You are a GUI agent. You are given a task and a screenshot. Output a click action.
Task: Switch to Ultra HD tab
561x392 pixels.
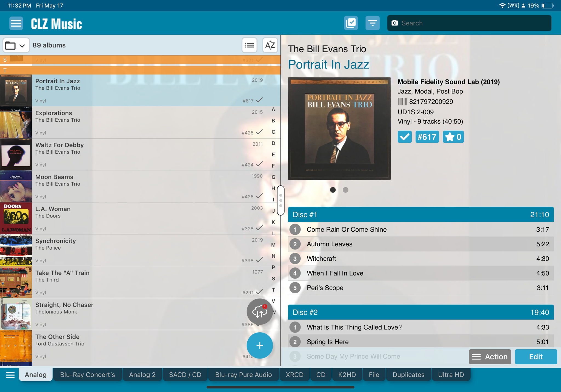click(x=451, y=375)
